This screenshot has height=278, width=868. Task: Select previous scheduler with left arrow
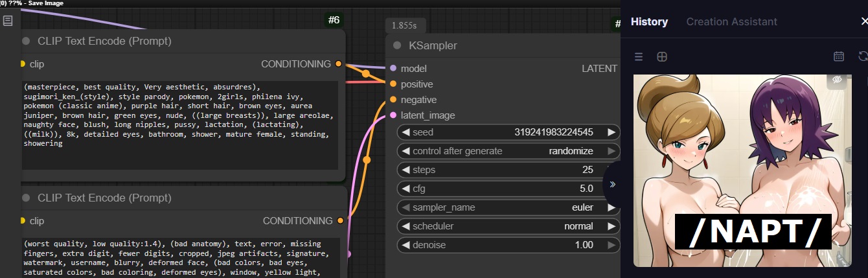406,226
